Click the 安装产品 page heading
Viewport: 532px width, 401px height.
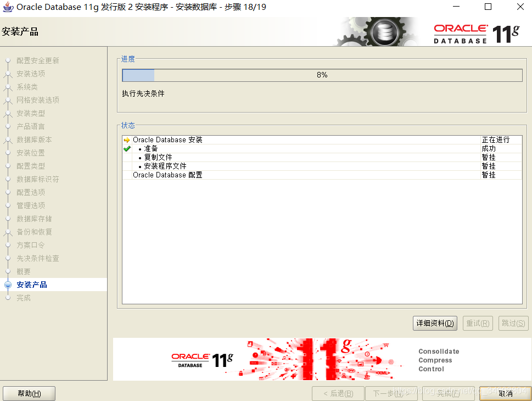click(x=20, y=32)
